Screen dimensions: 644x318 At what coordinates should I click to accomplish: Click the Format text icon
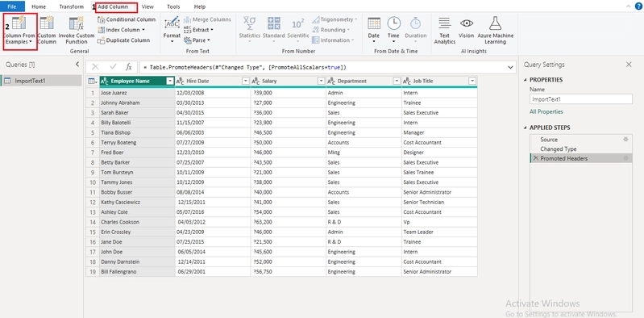click(x=172, y=23)
